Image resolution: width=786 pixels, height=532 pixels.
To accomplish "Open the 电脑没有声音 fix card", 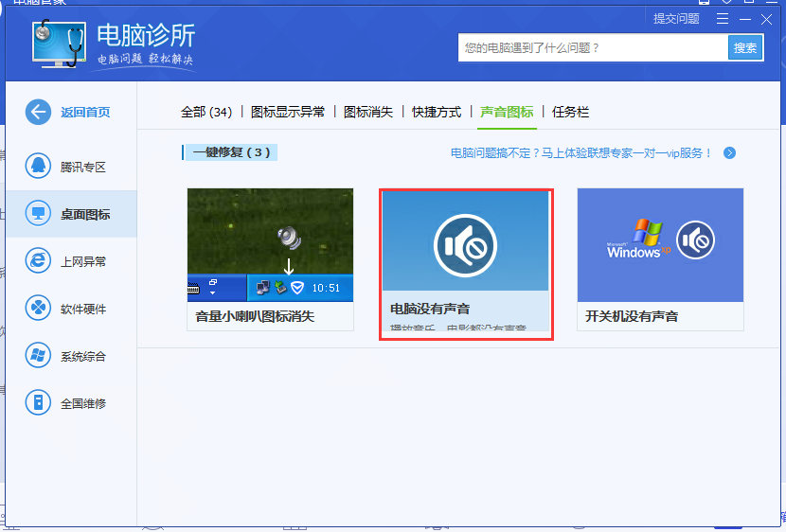I will pos(465,261).
